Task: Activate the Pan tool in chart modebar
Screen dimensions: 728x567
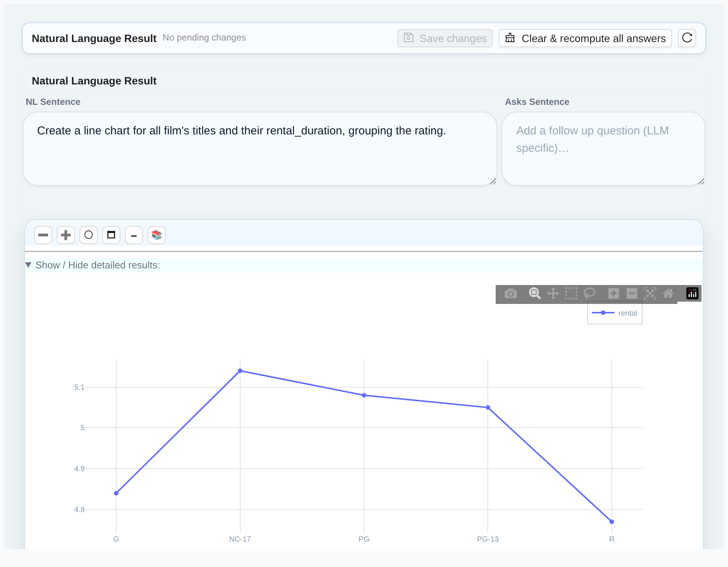Action: click(x=553, y=293)
